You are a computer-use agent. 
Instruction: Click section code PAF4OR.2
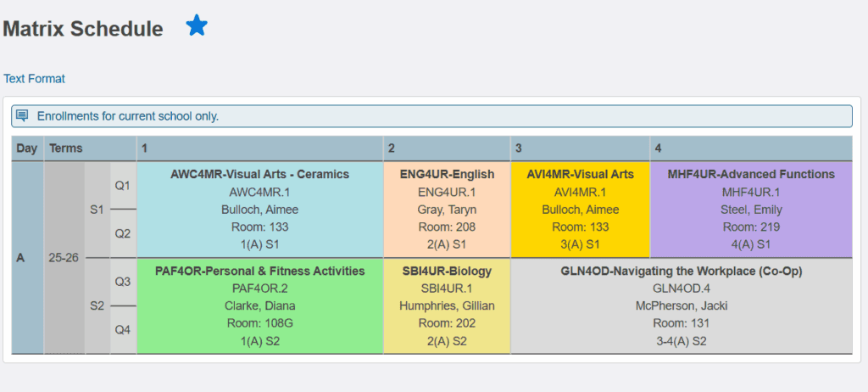pyautogui.click(x=259, y=288)
